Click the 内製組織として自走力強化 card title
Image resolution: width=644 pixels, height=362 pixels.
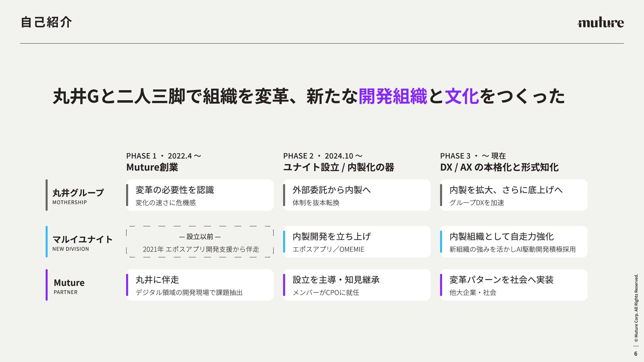click(x=501, y=237)
